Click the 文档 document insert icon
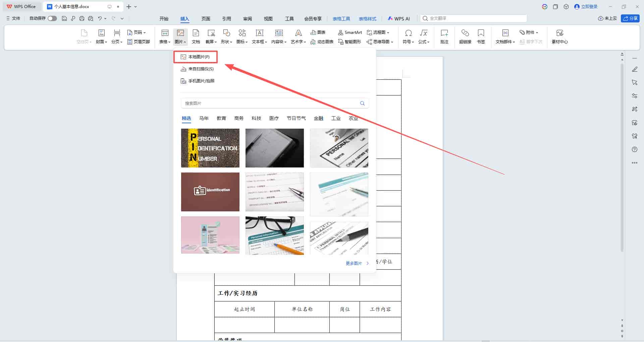 (x=196, y=37)
